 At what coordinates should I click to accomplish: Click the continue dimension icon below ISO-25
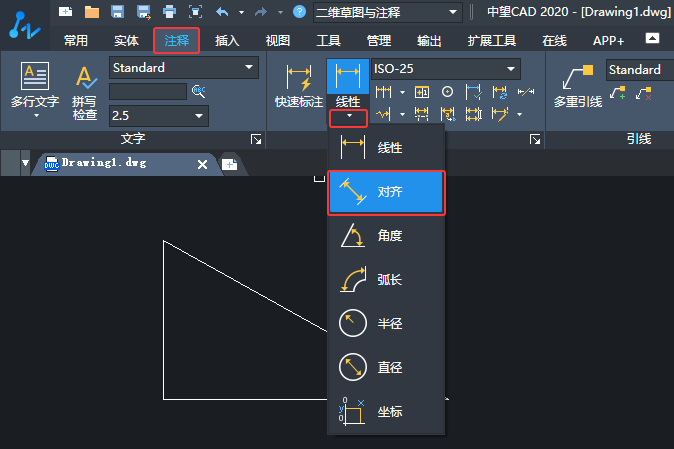pos(383,92)
